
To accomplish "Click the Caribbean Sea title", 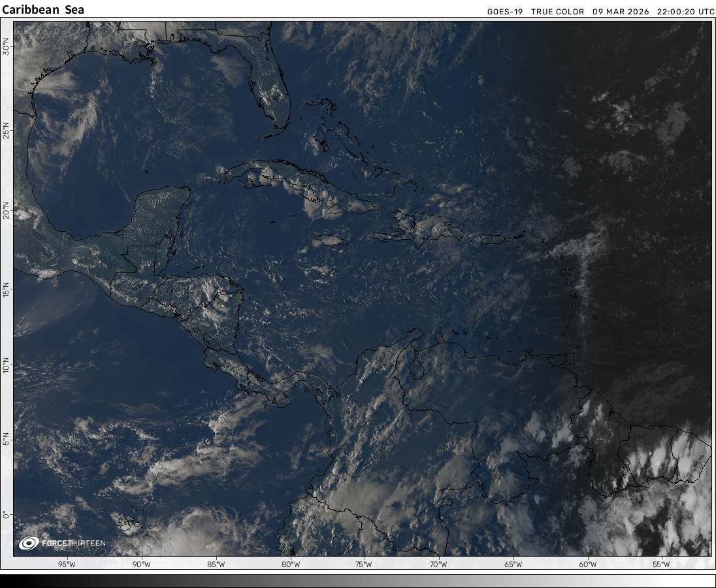I will [x=43, y=10].
